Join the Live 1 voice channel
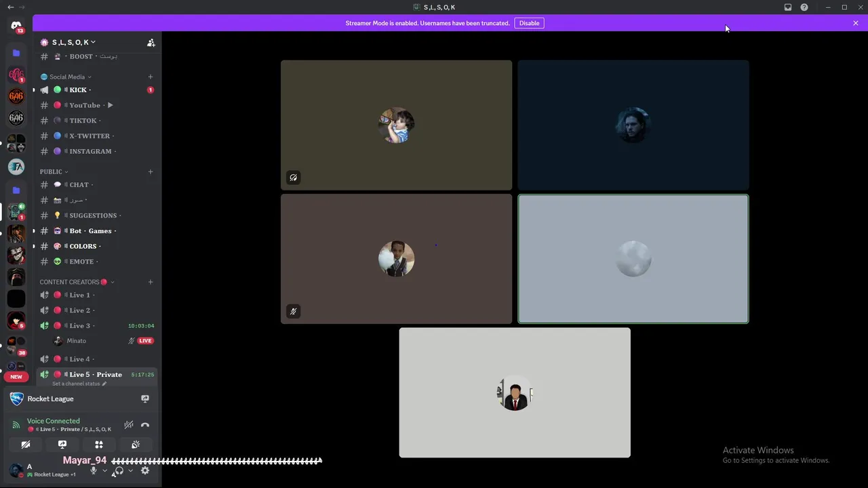The image size is (868, 488). click(x=96, y=295)
